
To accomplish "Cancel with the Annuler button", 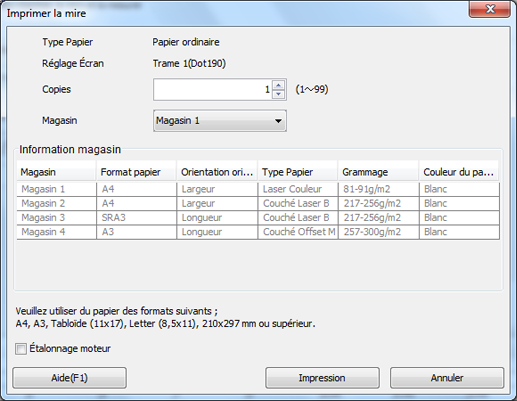I will point(447,378).
